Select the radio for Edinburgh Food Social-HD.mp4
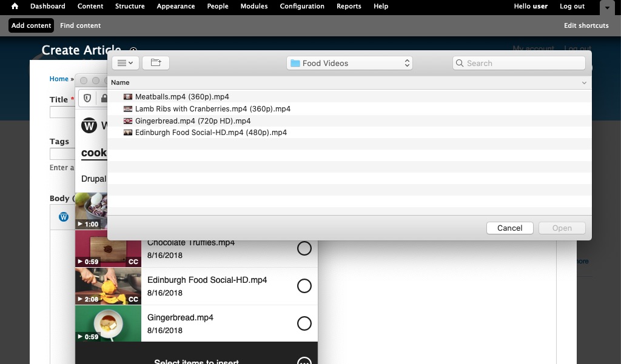The image size is (621, 364). coord(304,286)
